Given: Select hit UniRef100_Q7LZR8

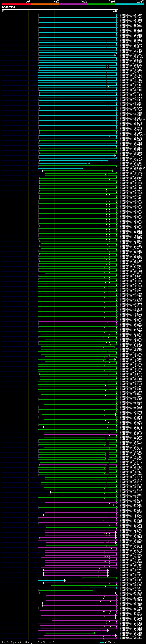Looking at the screenshot, I should tap(131, 246).
